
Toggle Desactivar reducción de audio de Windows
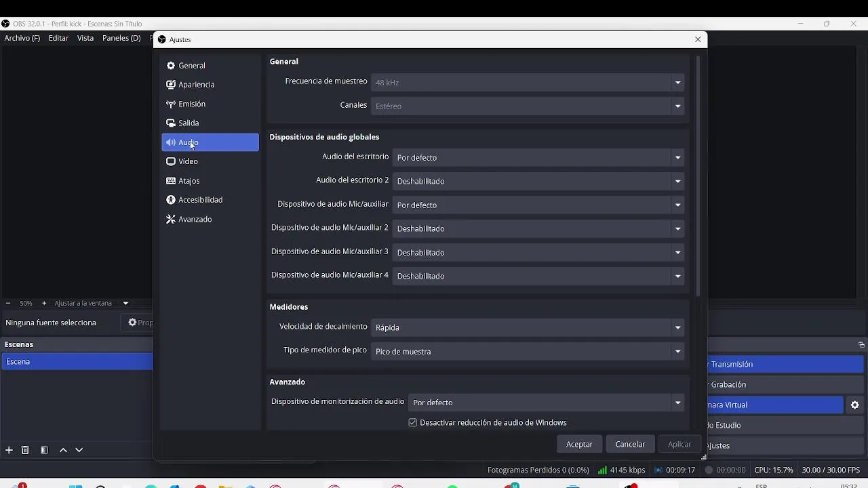pos(412,423)
